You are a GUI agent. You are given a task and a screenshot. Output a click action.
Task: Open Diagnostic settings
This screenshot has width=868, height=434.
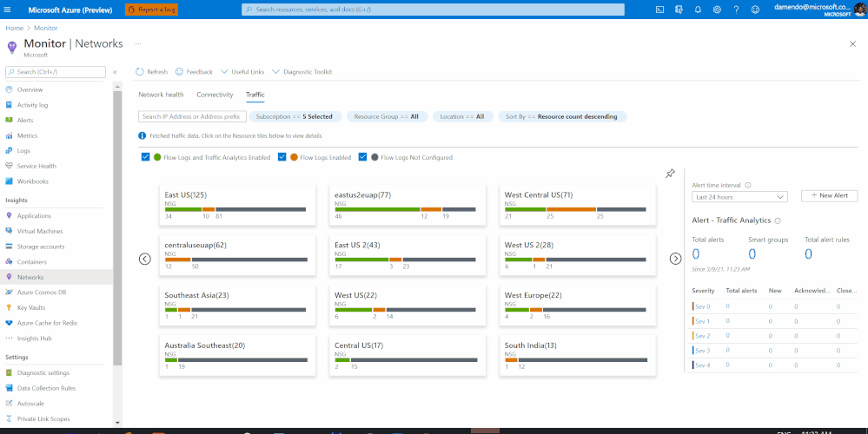43,372
